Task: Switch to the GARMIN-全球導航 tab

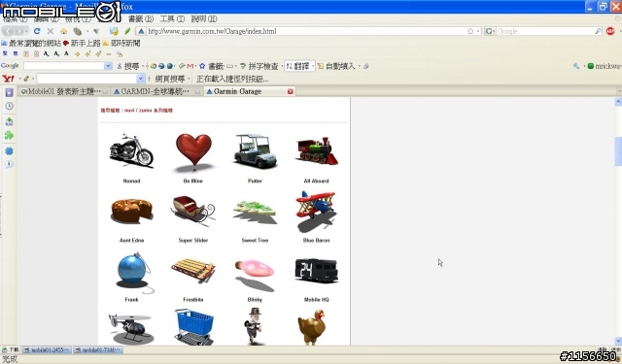Action: click(156, 91)
